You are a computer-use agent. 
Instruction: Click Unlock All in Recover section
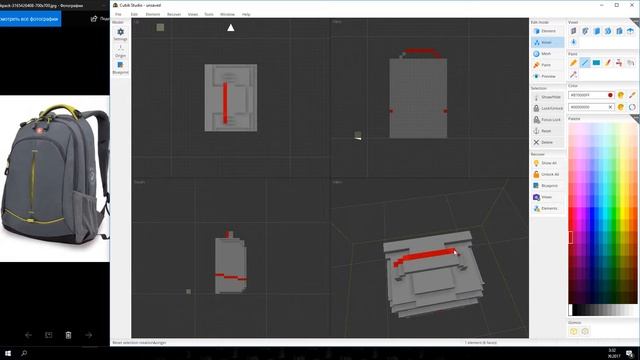[x=547, y=174]
